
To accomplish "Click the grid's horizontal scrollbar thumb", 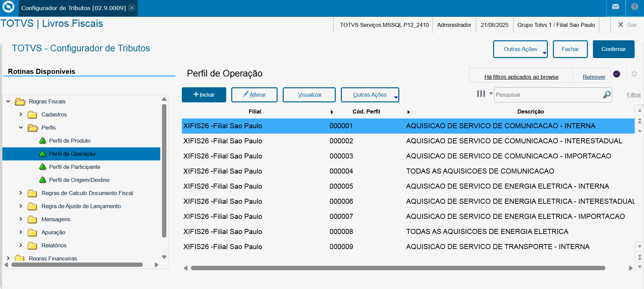I will 398,268.
